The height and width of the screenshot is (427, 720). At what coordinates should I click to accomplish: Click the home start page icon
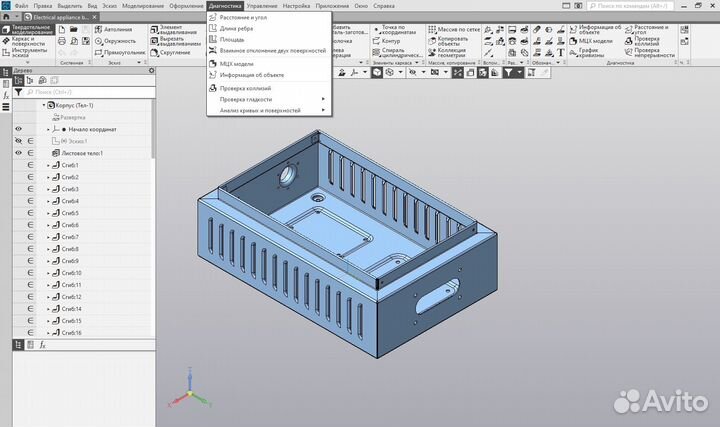(6, 17)
